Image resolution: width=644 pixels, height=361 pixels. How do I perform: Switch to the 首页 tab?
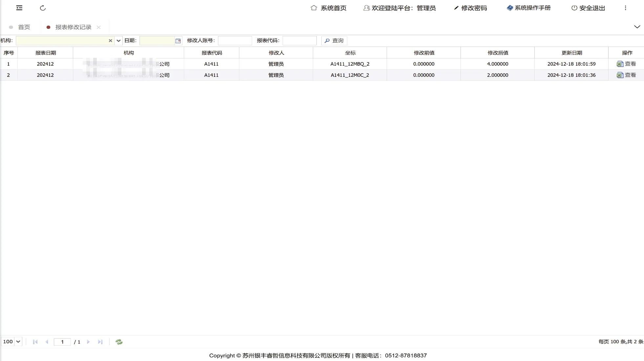click(23, 27)
